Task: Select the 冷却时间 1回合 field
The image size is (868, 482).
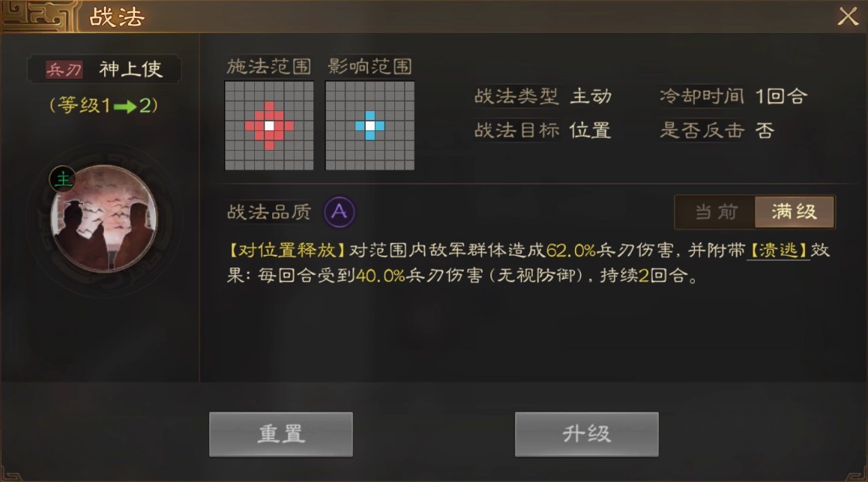Action: coord(733,96)
